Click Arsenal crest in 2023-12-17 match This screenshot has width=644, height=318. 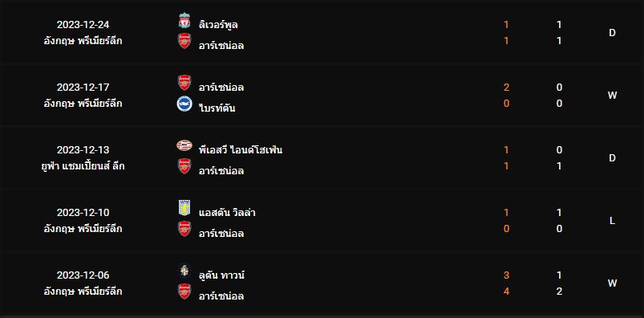click(184, 83)
